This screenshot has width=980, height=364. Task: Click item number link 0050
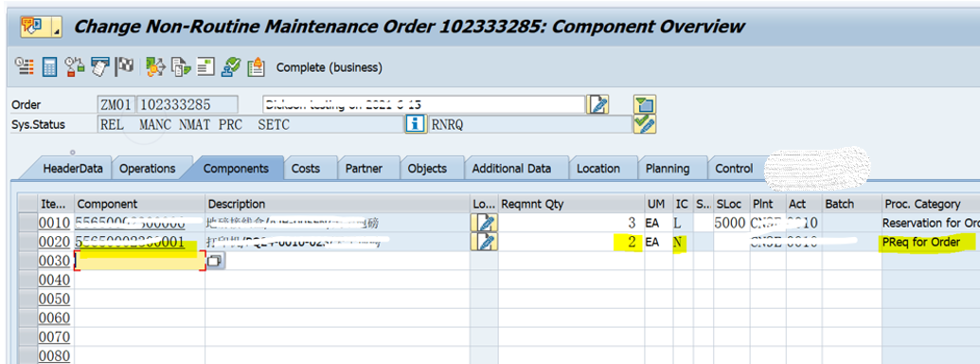click(x=54, y=299)
